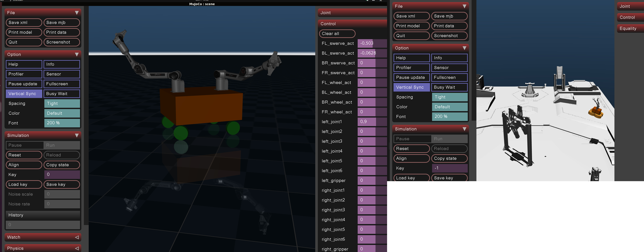This screenshot has height=252, width=644.
Task: Adjust left_joint1 control slider
Action: tap(372, 122)
